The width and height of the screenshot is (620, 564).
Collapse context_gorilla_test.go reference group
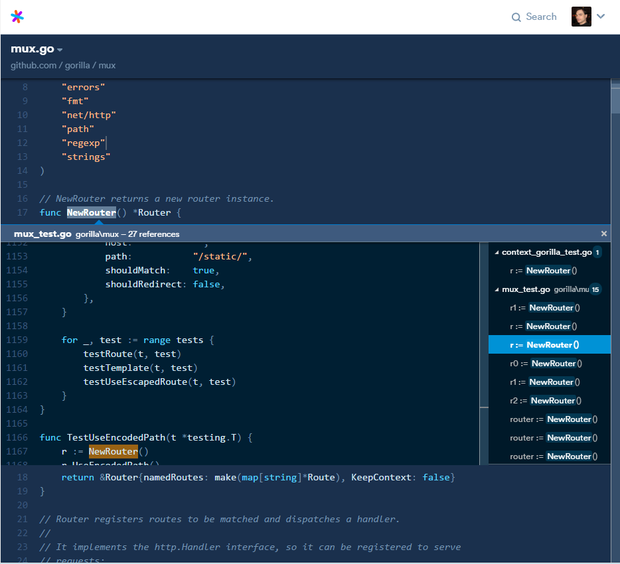coord(497,252)
